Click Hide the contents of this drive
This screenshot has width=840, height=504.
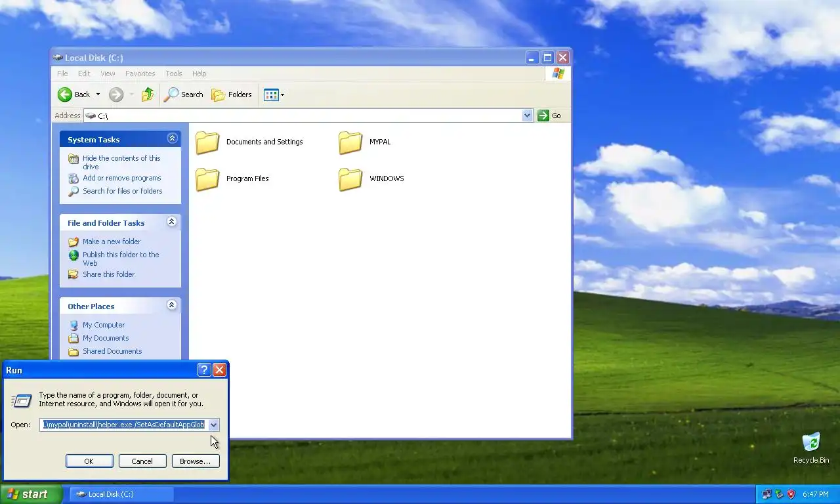point(121,162)
